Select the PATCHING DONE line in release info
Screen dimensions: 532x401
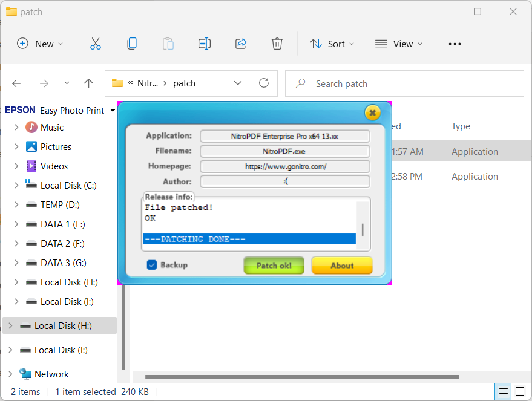[249, 239]
